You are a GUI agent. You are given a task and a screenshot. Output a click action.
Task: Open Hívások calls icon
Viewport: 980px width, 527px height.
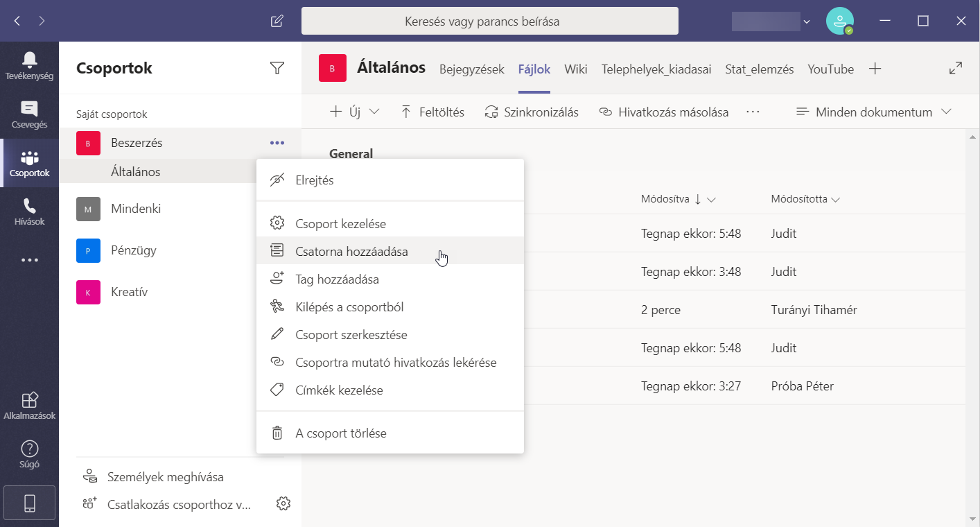[x=29, y=211]
